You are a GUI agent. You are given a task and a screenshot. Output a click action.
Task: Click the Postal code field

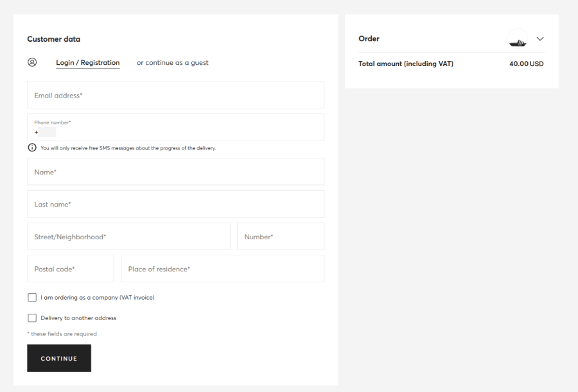(71, 269)
